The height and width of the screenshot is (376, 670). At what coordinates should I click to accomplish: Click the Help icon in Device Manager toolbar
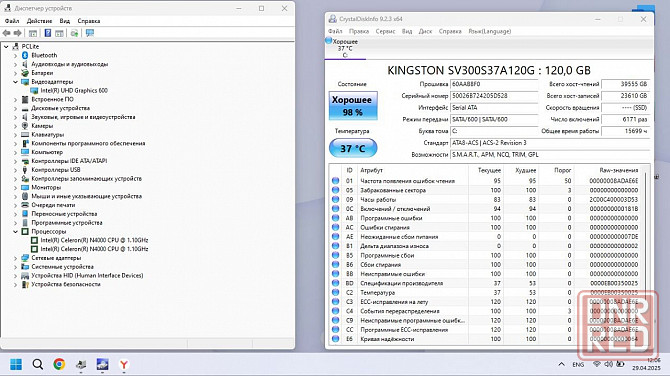pos(47,33)
